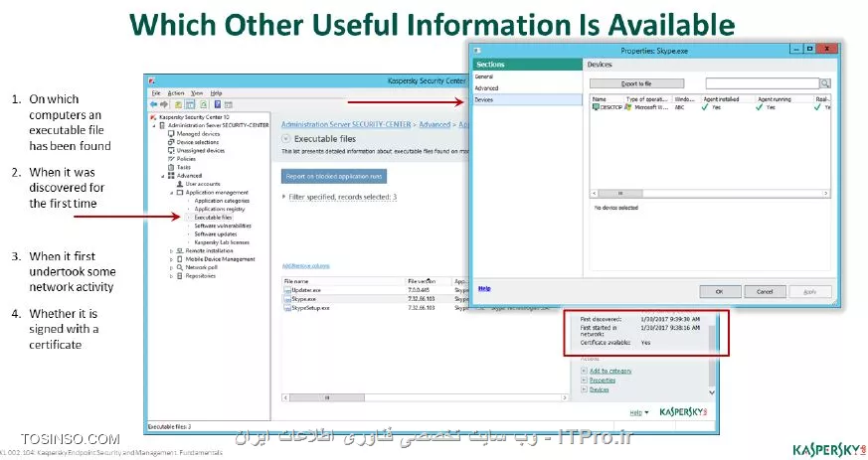The width and height of the screenshot is (868, 460).
Task: Select Executable files in the tree
Action: 213,218
